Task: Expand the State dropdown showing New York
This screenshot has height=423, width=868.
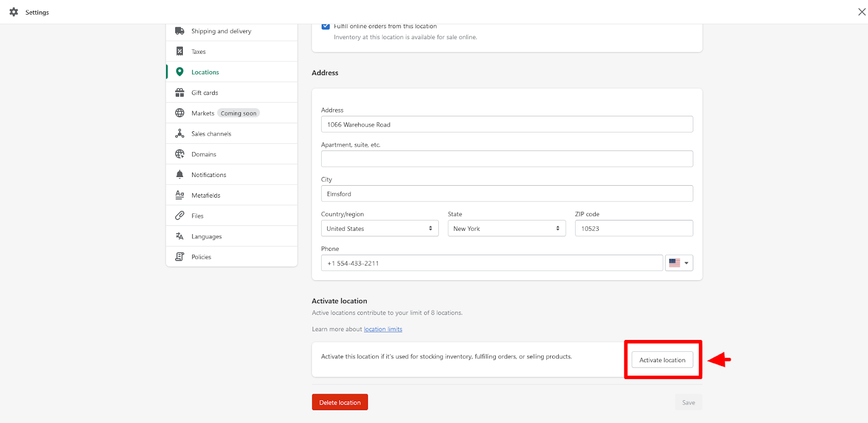Action: point(506,229)
